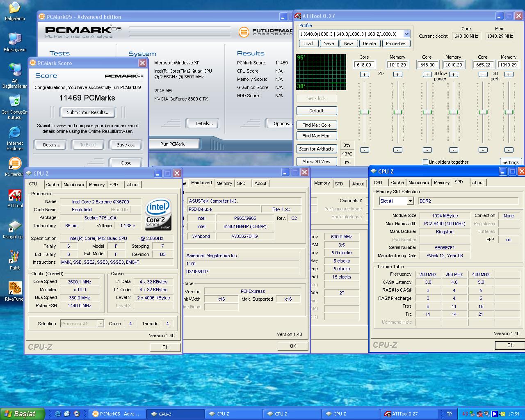Screen dimensions: 525x420
Task: Click the ATITool 0.27 title bar icon
Action: click(298, 16)
